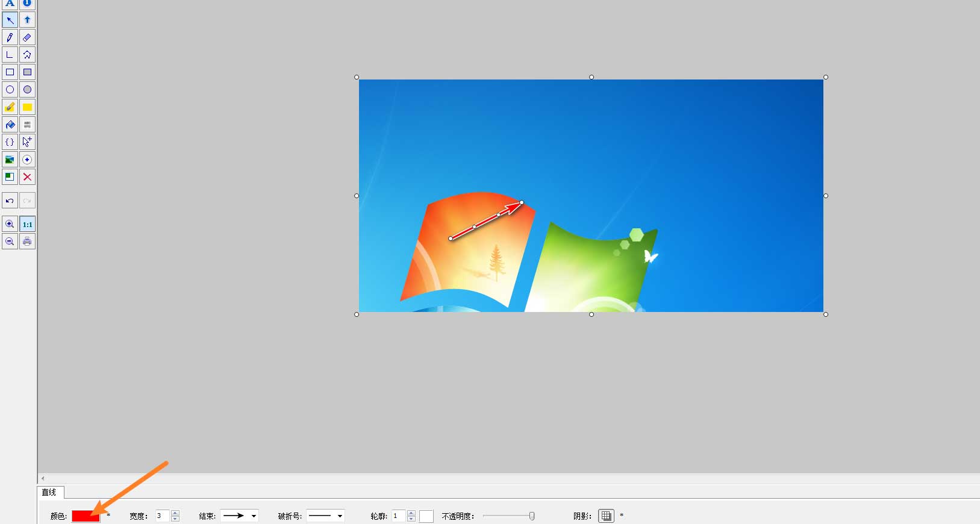Choose the blur text tool
Screen dimensions: 980x524
(27, 125)
